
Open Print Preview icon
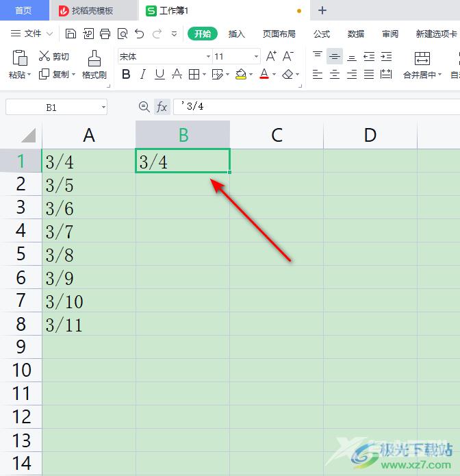pyautogui.click(x=123, y=34)
